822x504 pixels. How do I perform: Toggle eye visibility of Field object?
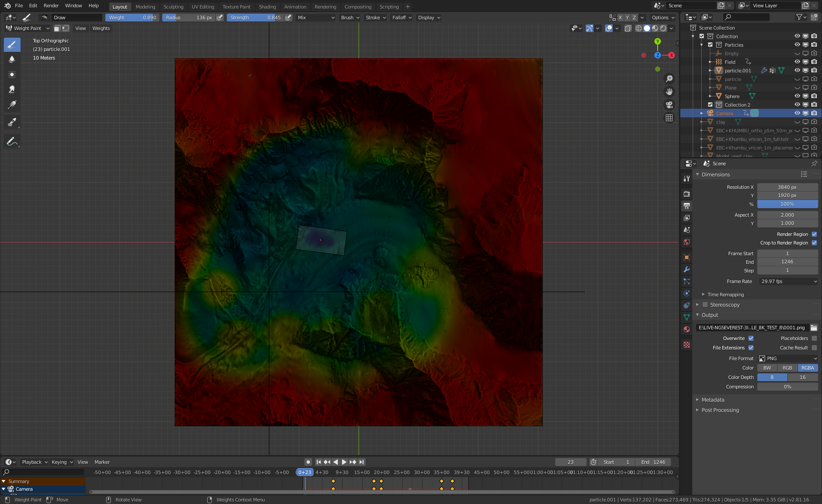coord(797,62)
